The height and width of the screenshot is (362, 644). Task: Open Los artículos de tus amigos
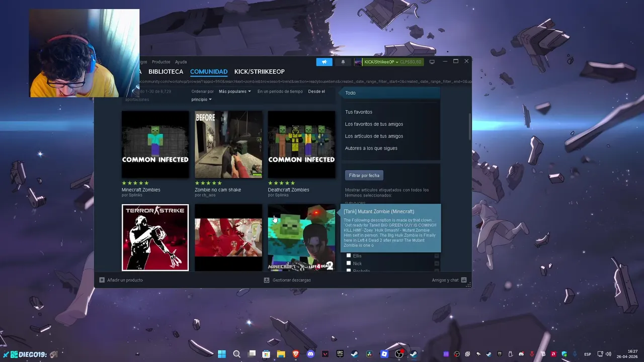click(x=374, y=136)
